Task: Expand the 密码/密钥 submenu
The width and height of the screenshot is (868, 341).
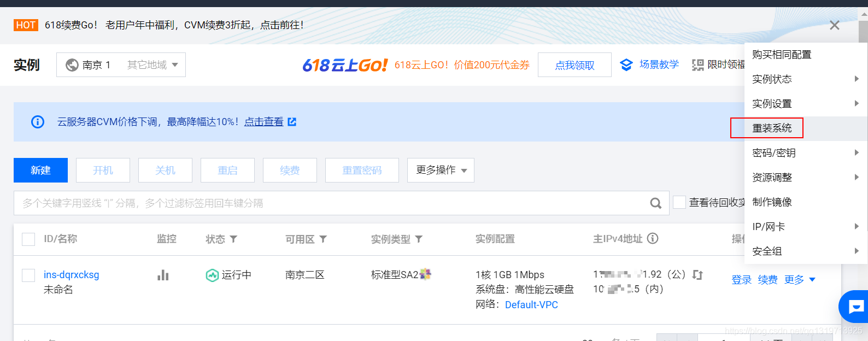Action: coord(806,153)
